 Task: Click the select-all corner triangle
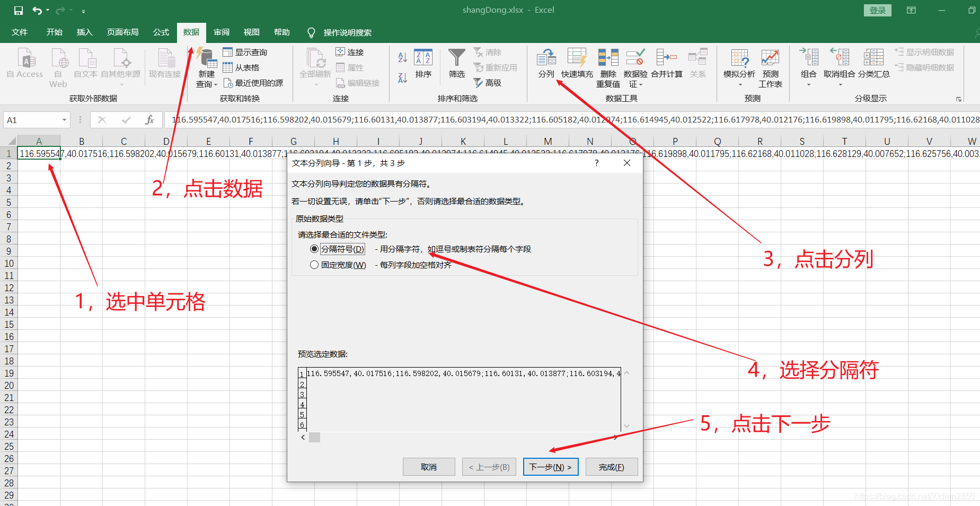12,141
